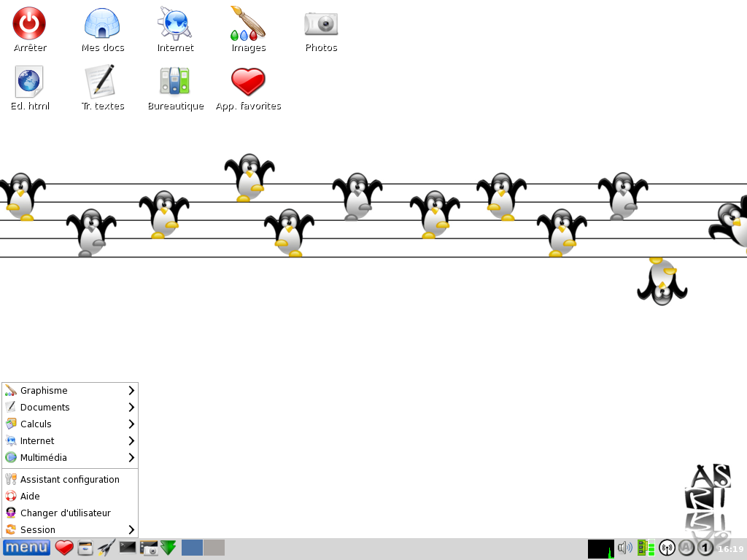Screen dimensions: 747x560
Task: Click the notepad icon beside Documents
Action: 10,407
